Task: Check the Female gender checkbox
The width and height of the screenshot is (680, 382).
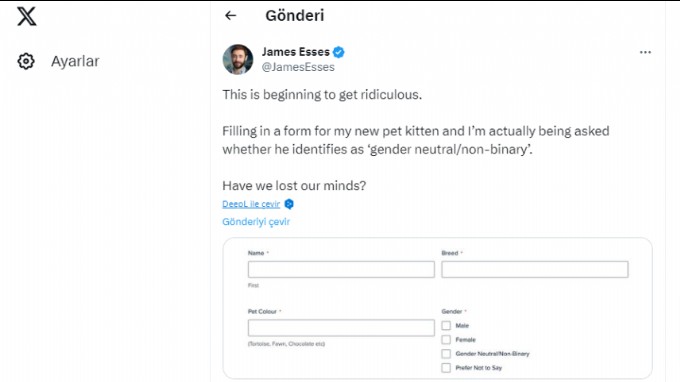Action: click(x=446, y=340)
